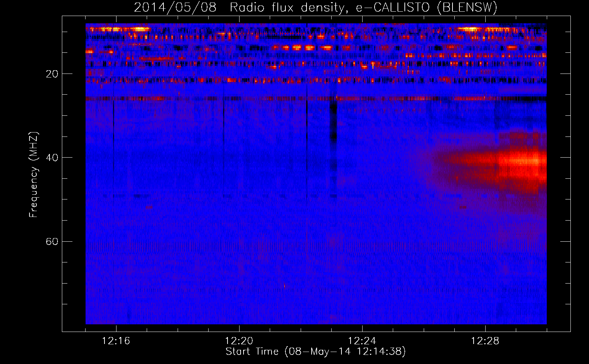The width and height of the screenshot is (589, 364).
Task: Click the 'Frequency (MHZ)' axis label
Action: pos(33,175)
